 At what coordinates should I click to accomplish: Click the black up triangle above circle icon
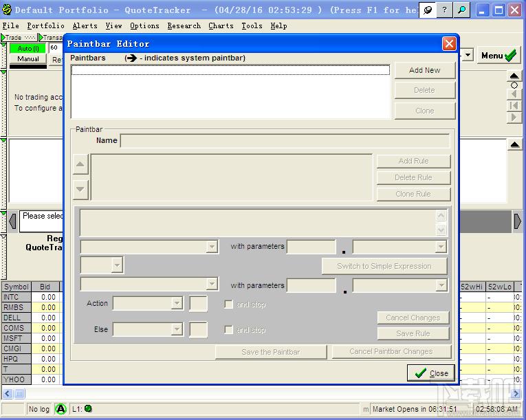tap(514, 76)
